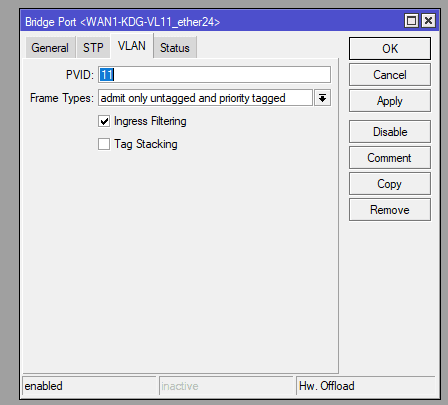Select the VLAN tab
Screen dimensions: 448x405
(x=132, y=46)
